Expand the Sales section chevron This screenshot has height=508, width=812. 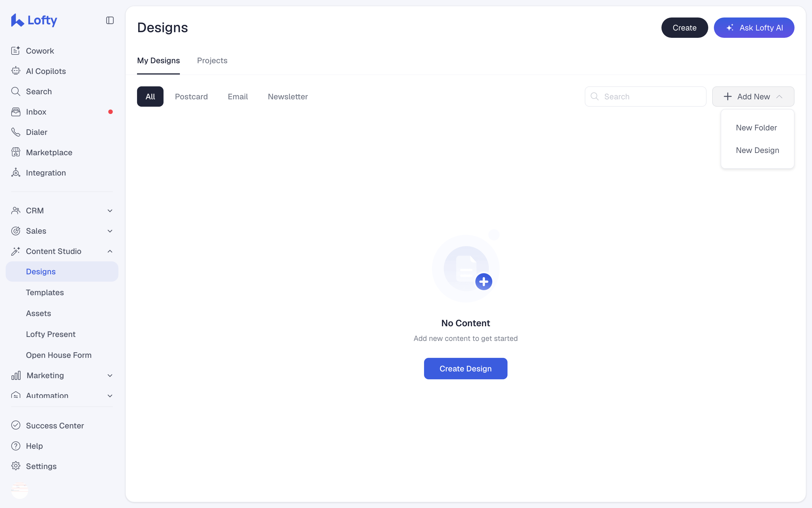pyautogui.click(x=110, y=231)
